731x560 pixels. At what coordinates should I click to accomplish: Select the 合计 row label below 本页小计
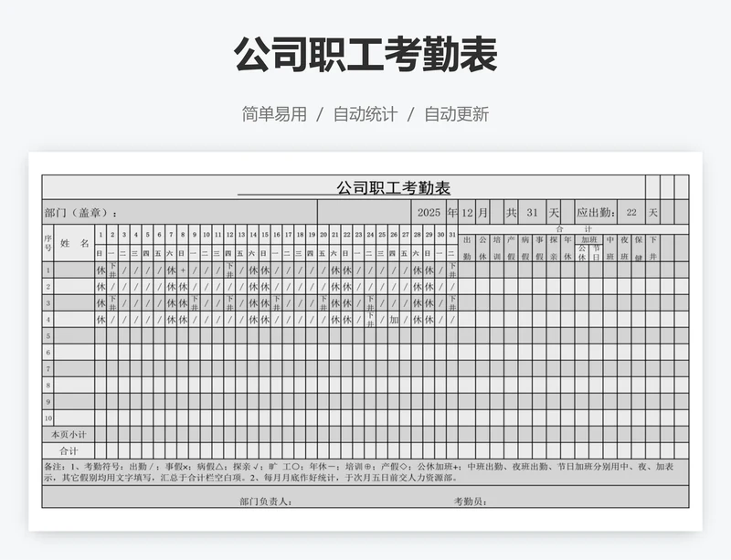pos(69,451)
